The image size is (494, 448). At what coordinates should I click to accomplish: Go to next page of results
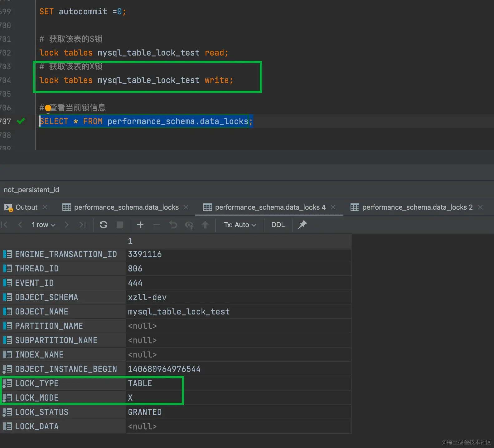coord(66,225)
